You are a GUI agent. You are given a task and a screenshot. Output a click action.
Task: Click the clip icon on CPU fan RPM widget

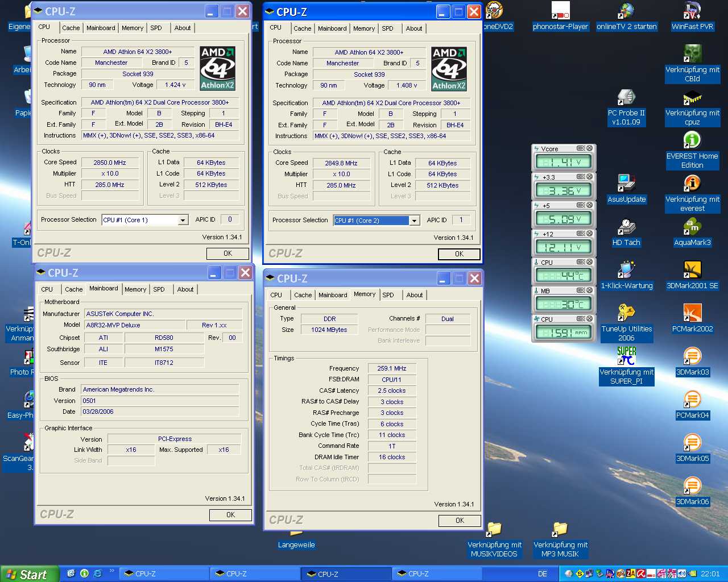pyautogui.click(x=581, y=319)
